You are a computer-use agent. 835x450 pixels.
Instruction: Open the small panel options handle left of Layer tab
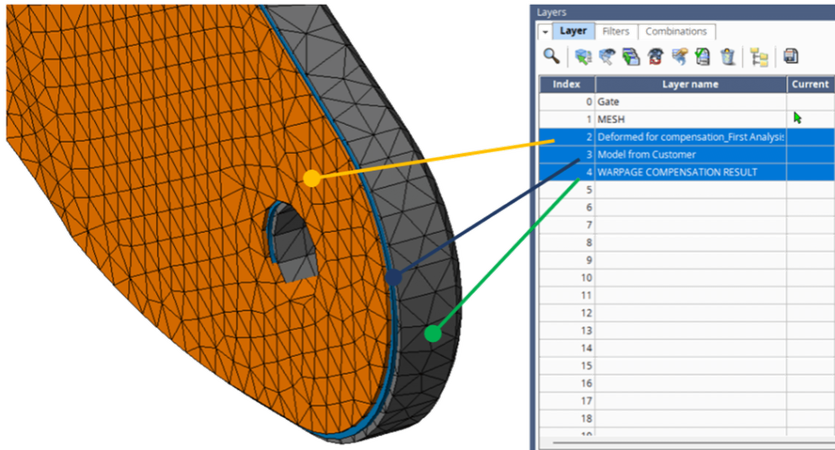pos(545,31)
